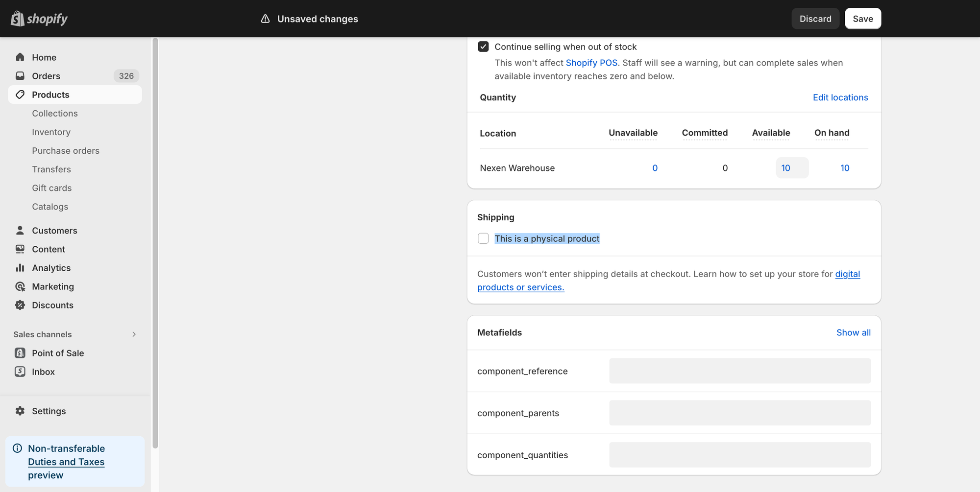Click the Customers person icon
980x492 pixels.
point(20,230)
